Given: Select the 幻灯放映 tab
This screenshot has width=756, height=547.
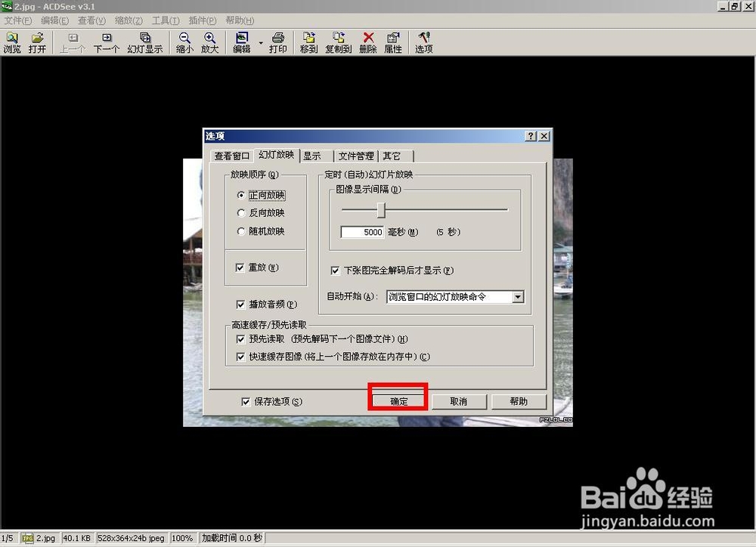Looking at the screenshot, I should click(276, 155).
